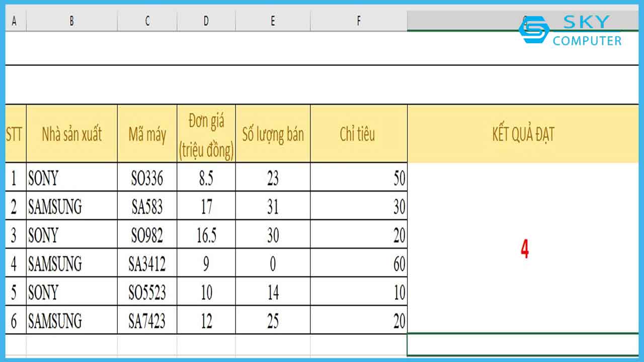
Task: Select quantity sold 25 cell
Action: pos(273,320)
